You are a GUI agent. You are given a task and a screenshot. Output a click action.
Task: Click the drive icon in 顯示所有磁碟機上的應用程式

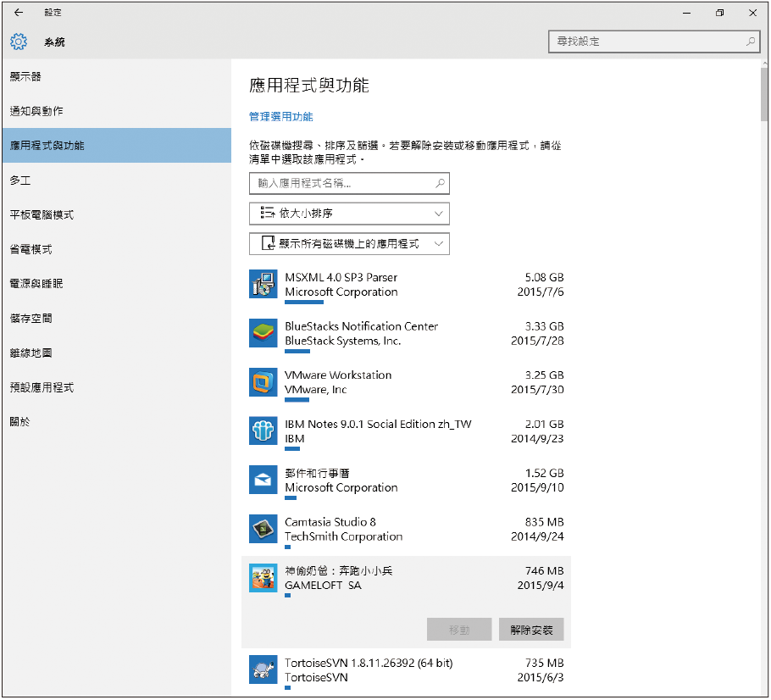268,243
